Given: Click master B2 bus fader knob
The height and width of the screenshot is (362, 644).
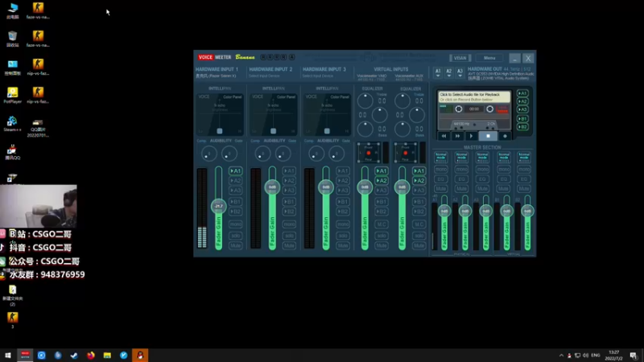Looking at the screenshot, I should point(528,211).
